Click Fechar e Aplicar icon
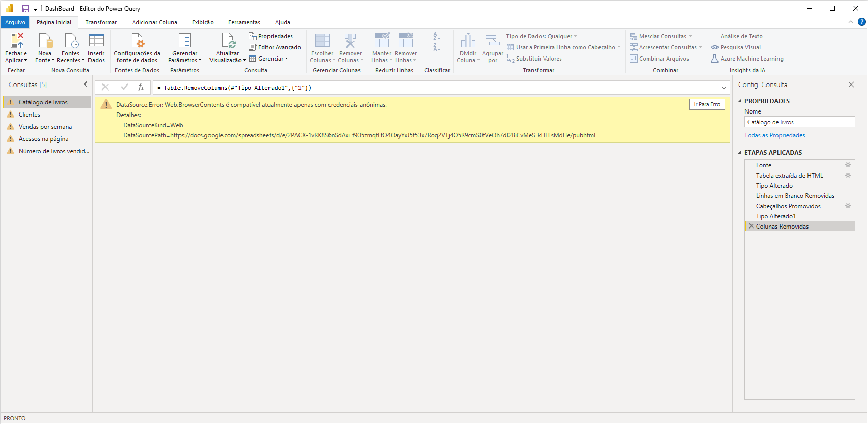This screenshot has height=424, width=868. coord(17,40)
